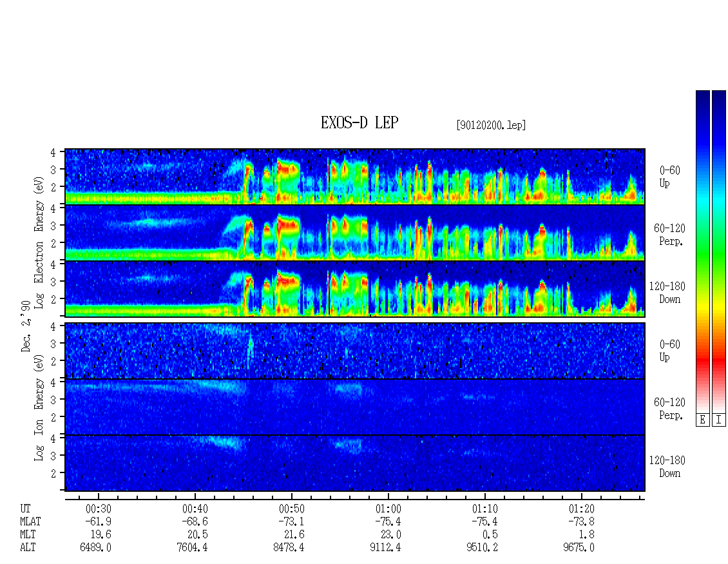
Task: Click the electron 60-120 Perp. panel label
Action: [x=669, y=235]
